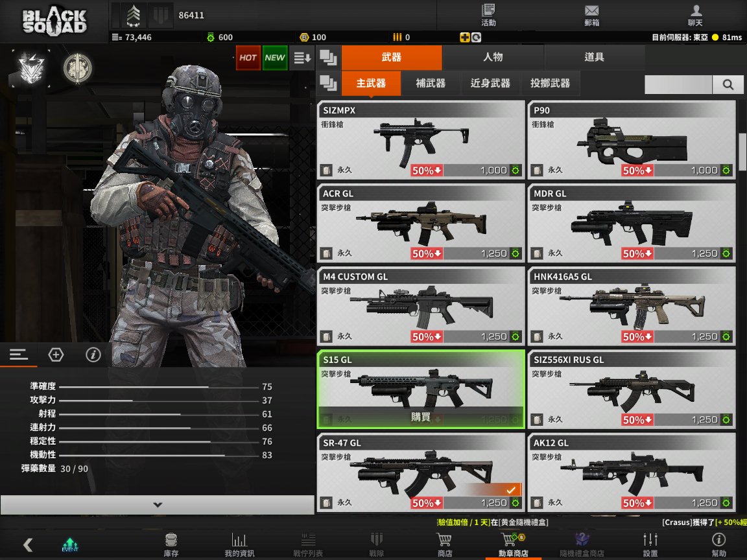
Task: Select the 主武器 sub-tab
Action: [371, 84]
